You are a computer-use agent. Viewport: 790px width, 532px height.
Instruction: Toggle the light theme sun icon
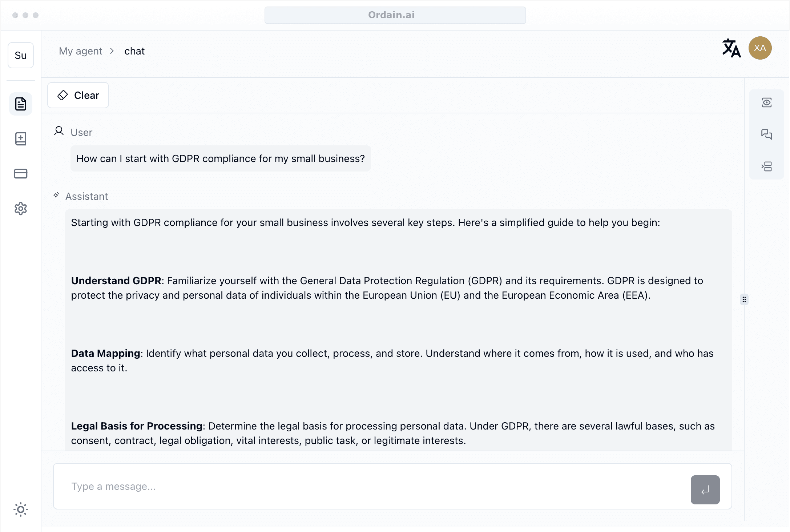(x=21, y=509)
